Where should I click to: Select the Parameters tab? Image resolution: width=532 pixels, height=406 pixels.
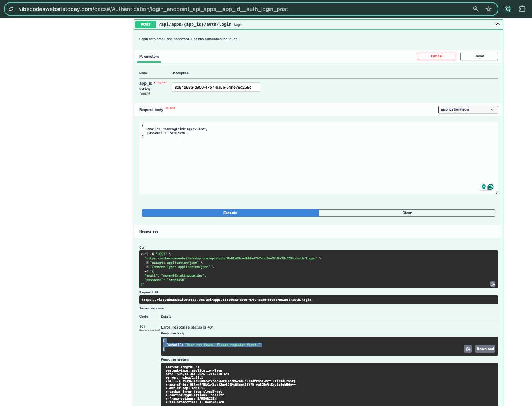(149, 56)
